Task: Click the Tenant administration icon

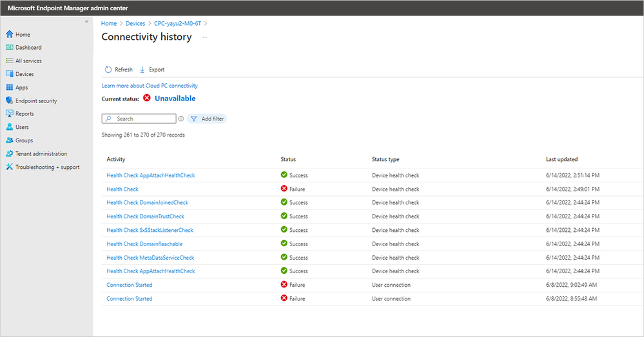Action: point(10,153)
